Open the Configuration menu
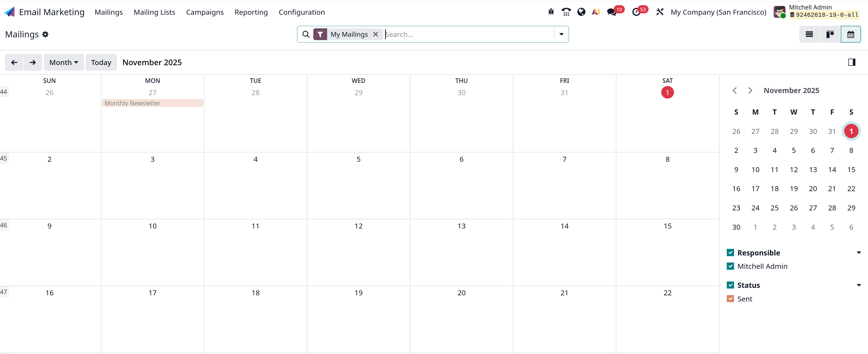The width and height of the screenshot is (868, 354). click(301, 12)
